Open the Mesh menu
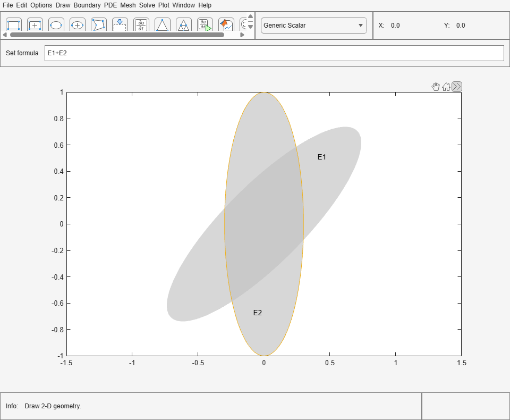The image size is (510, 420). (x=127, y=5)
